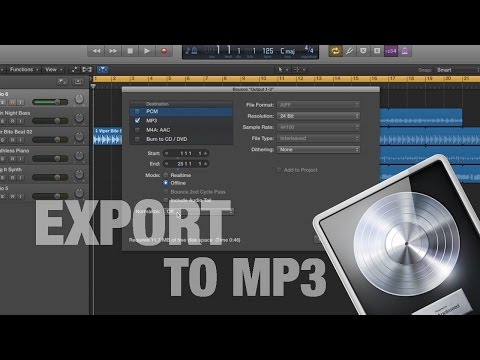Open the Tuner from the control bar
480x360 pixels.
(349, 51)
